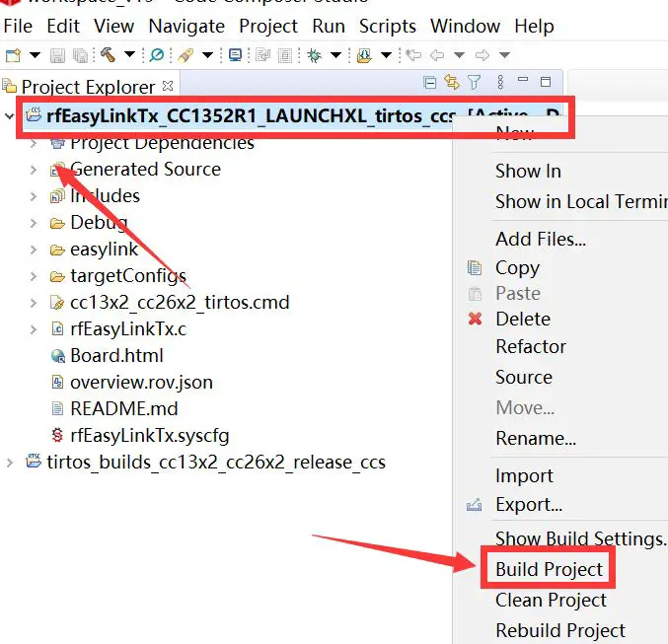668x644 pixels.
Task: Open the Debug bug dropdown arrow
Action: [x=335, y=55]
